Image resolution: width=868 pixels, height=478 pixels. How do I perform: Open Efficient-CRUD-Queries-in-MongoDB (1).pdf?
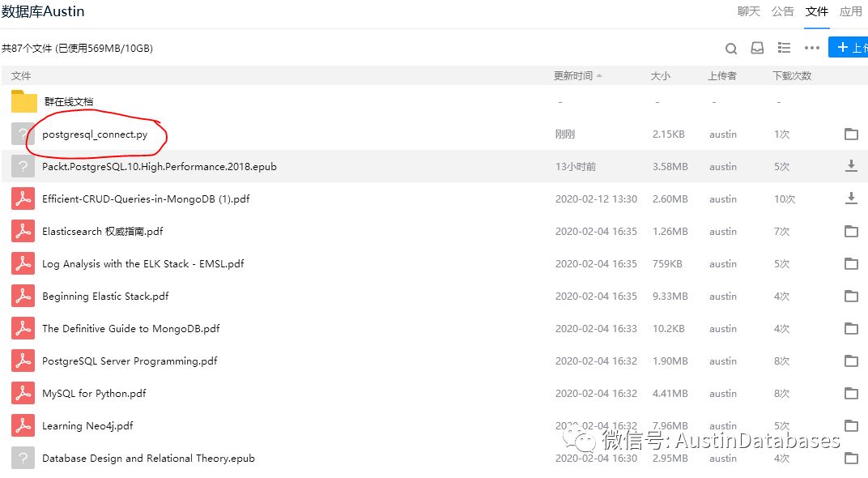[146, 199]
